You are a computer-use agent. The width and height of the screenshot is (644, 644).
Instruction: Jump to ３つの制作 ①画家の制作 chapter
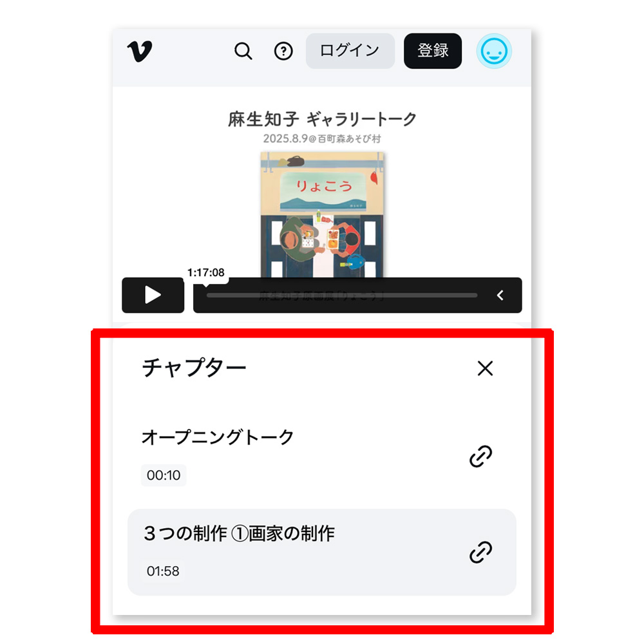[321, 552]
